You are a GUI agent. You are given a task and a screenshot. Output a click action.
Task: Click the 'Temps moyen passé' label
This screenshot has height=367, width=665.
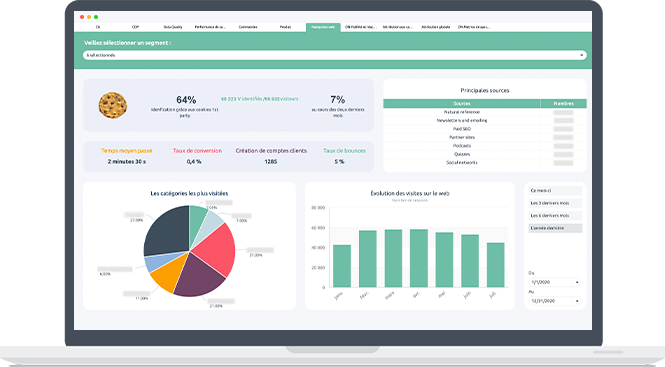126,151
